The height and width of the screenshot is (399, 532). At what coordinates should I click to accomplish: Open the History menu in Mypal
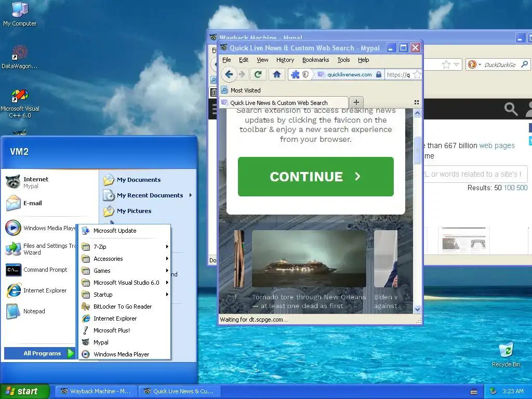coord(285,60)
